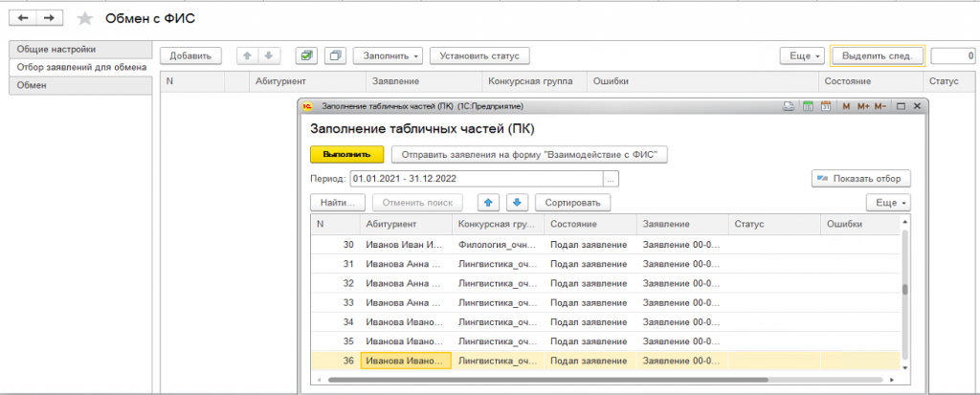Maximize the Заполнение табличных частей dialog
The height and width of the screenshot is (395, 980).
(x=902, y=106)
